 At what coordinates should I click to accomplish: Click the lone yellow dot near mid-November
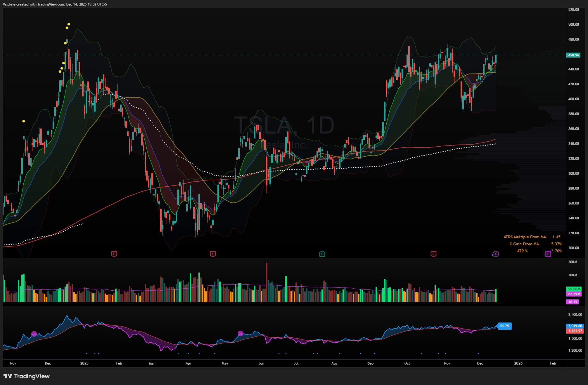coord(24,121)
